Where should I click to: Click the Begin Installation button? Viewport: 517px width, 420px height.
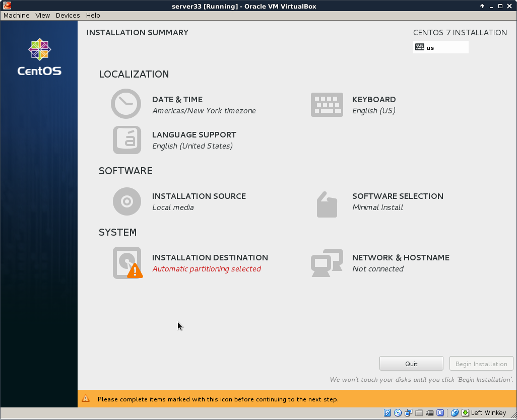[481, 363]
